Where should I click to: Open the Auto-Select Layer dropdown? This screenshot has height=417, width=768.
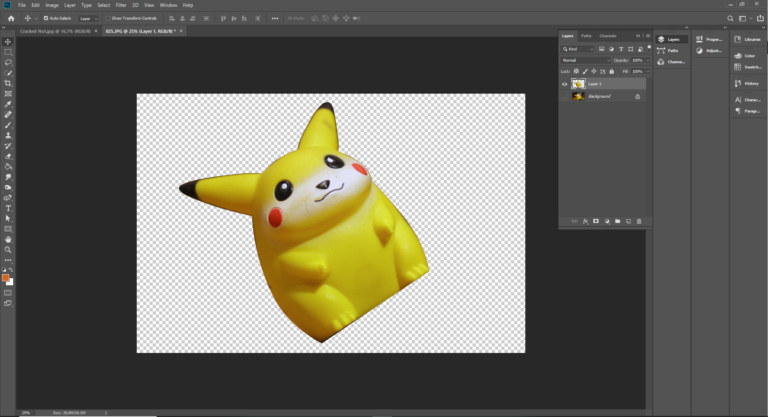tap(88, 18)
